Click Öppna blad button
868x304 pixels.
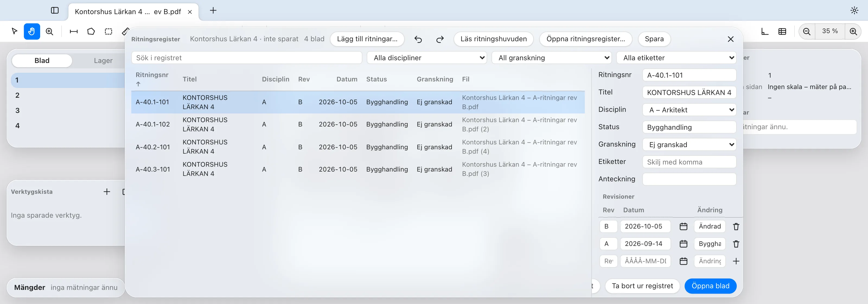click(x=710, y=286)
